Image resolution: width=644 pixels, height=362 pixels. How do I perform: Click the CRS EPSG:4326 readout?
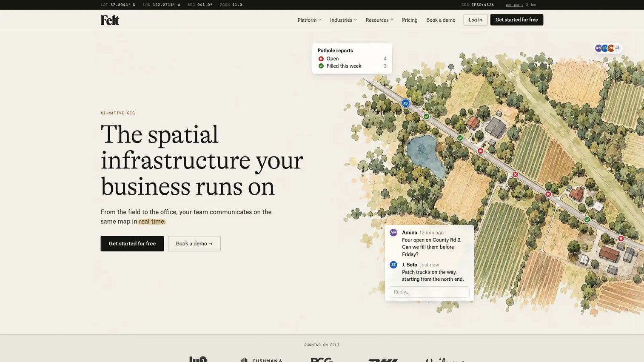478,5
